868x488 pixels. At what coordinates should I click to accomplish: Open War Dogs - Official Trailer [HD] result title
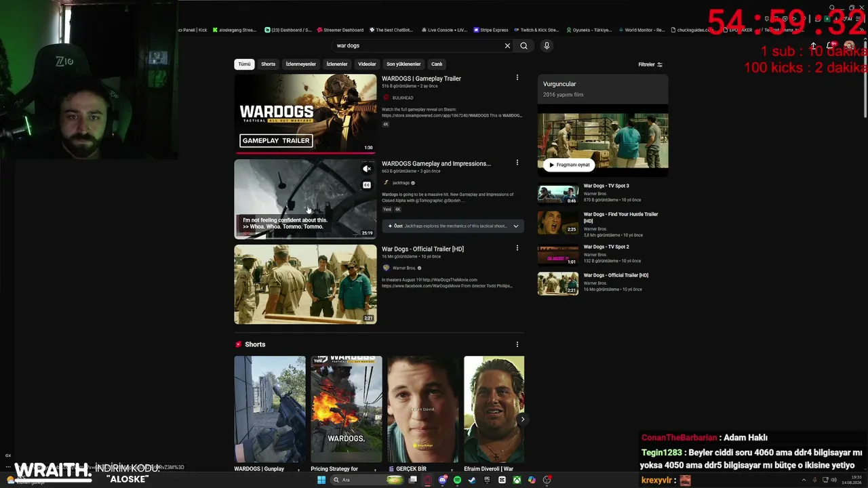[x=422, y=249]
